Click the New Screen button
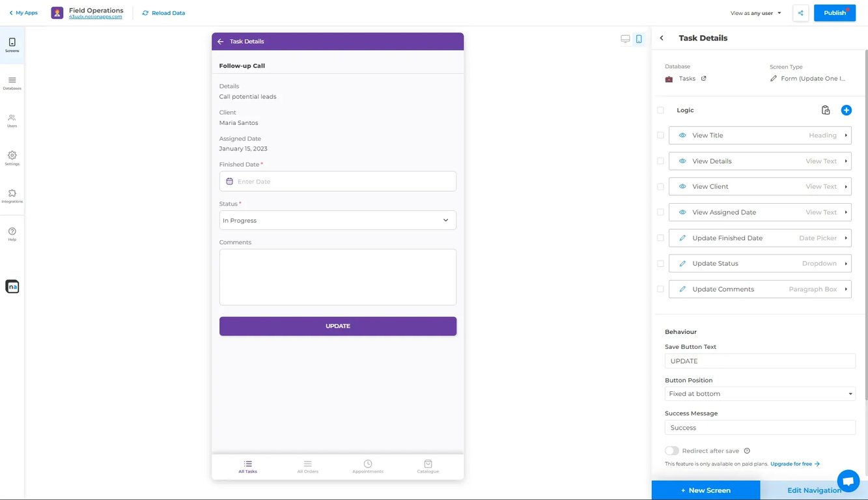868x500 pixels. pyautogui.click(x=706, y=490)
